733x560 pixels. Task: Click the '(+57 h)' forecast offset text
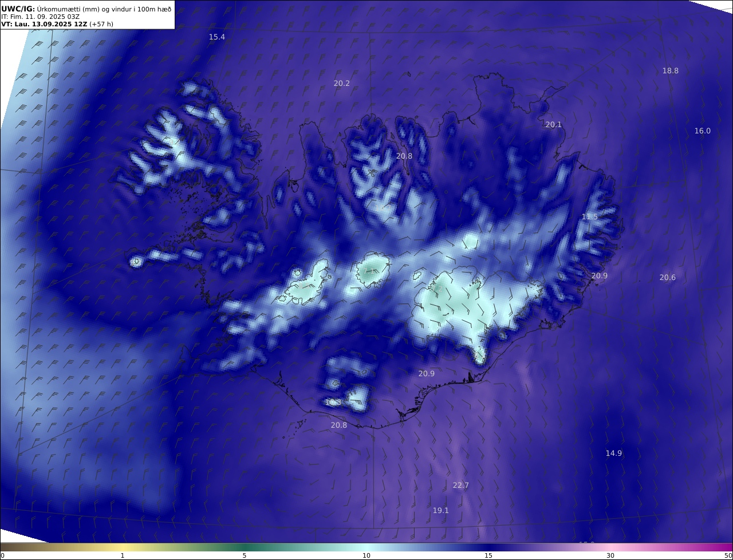pos(101,24)
